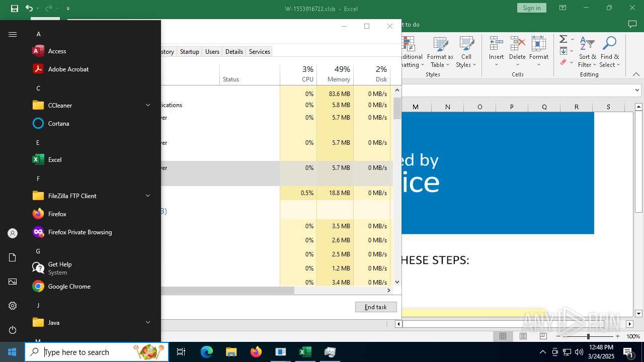Viewport: 644px width, 362px height.
Task: Click AutoSum sigma icon
Action: point(563,39)
